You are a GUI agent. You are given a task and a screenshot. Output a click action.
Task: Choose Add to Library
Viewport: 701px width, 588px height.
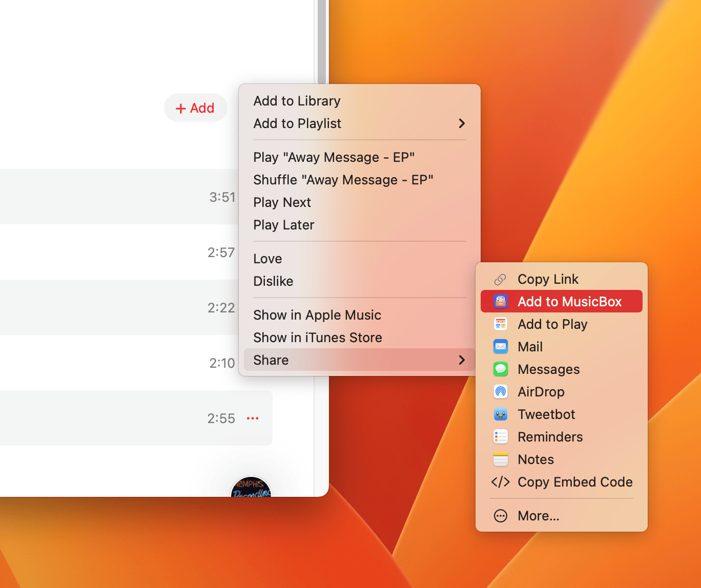tap(297, 101)
